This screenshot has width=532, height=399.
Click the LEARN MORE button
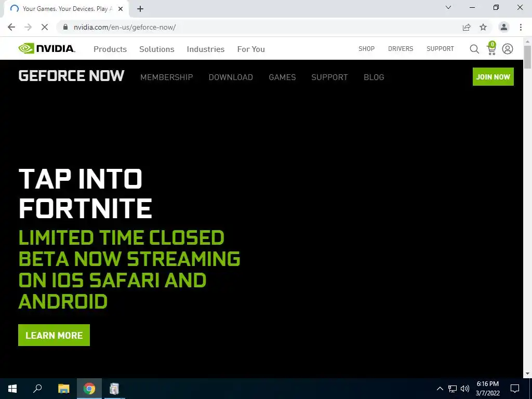54,335
